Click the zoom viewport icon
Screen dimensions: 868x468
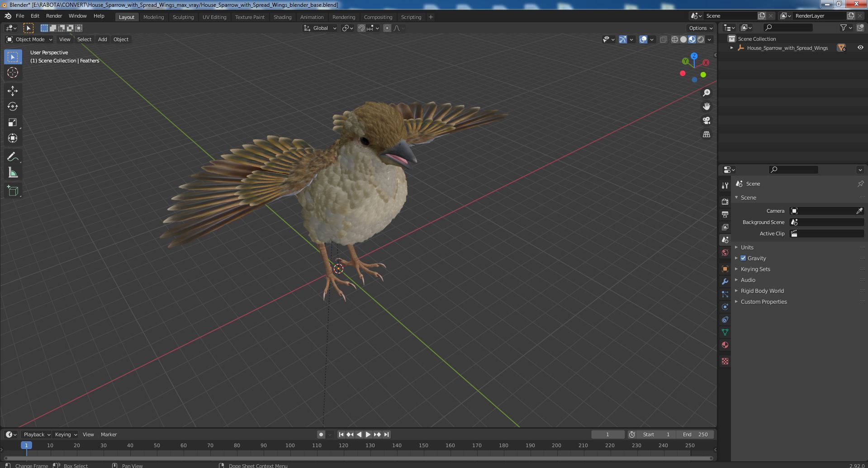[x=706, y=93]
